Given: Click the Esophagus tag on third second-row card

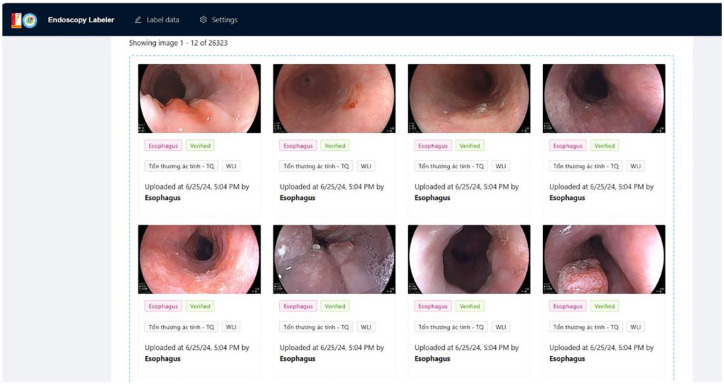Looking at the screenshot, I should [x=433, y=306].
